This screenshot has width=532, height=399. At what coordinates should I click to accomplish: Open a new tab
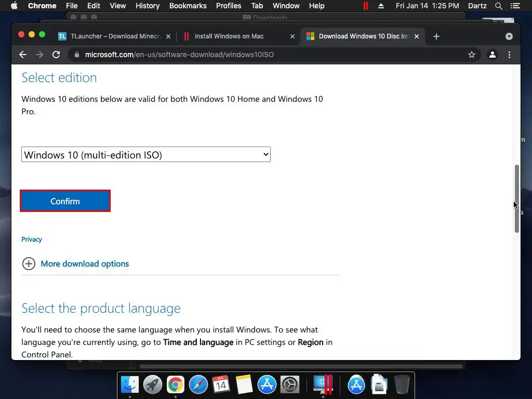tap(436, 36)
